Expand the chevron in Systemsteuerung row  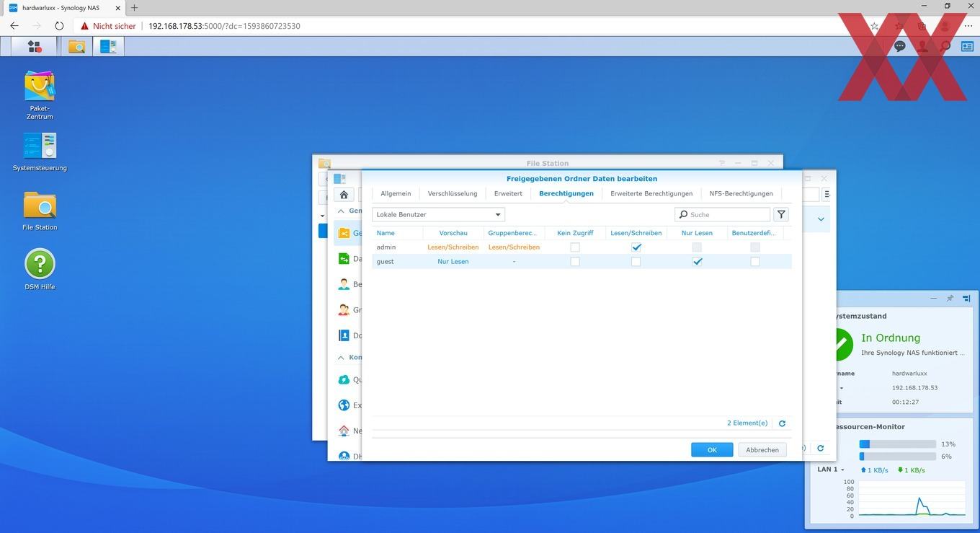[x=820, y=219]
